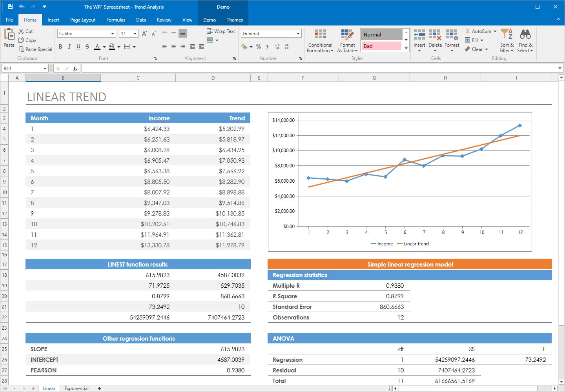
Task: Click the Paste icon in Clipboard group
Action: click(9, 35)
